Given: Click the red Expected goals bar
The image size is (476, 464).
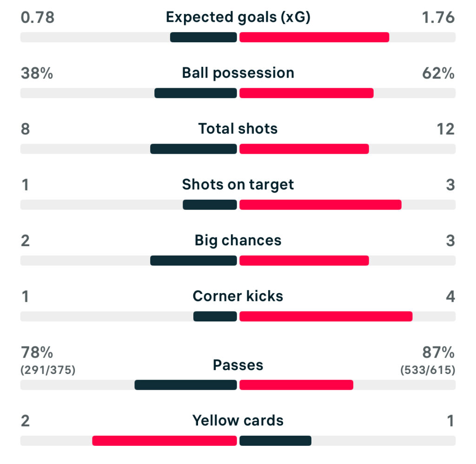Looking at the screenshot, I should [314, 37].
